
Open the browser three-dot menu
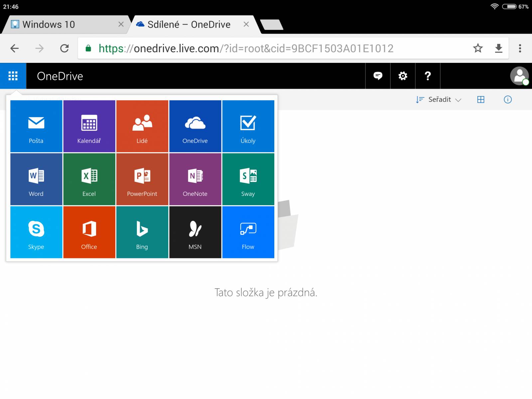click(520, 48)
